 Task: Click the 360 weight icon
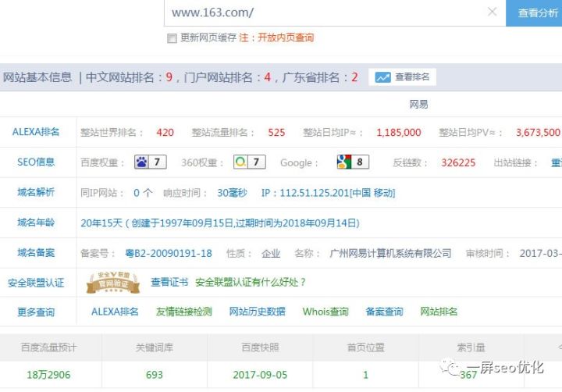point(240,162)
